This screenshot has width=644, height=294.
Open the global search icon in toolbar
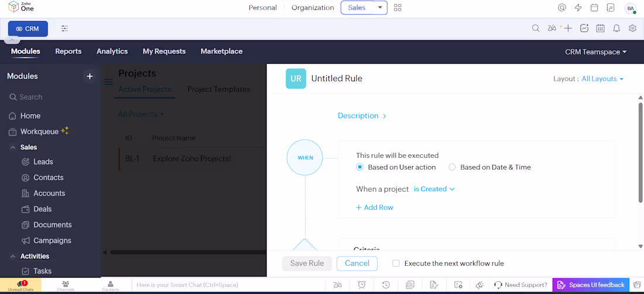pos(536,28)
